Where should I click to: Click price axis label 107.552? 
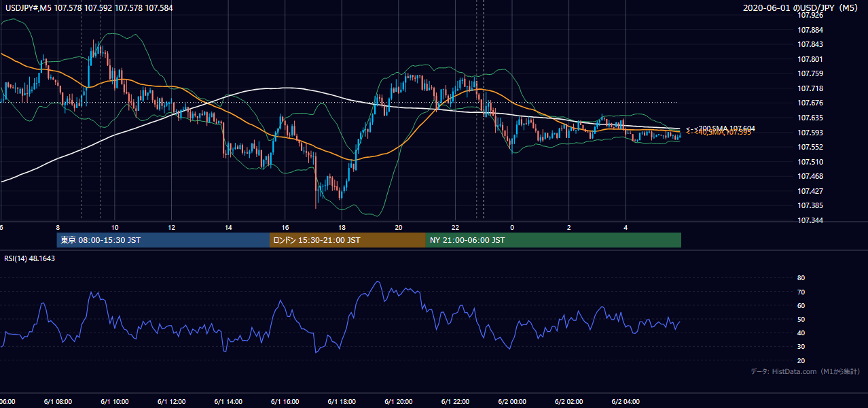[x=811, y=147]
